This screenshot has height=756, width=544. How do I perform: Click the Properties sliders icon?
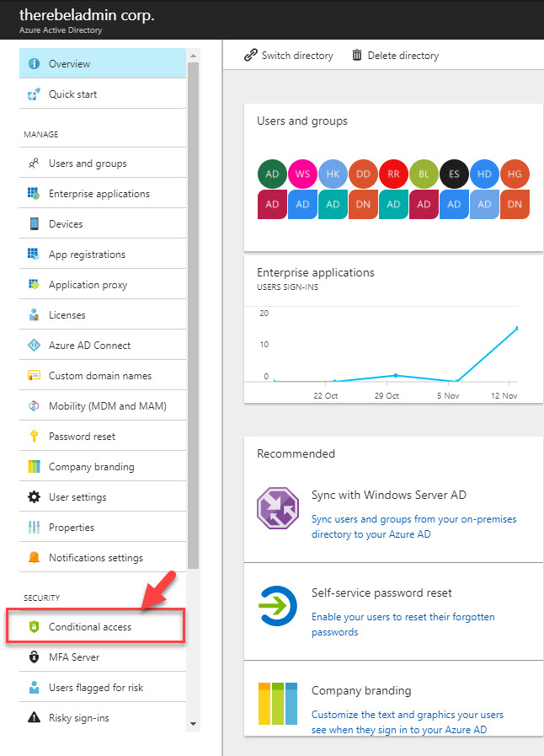34,528
